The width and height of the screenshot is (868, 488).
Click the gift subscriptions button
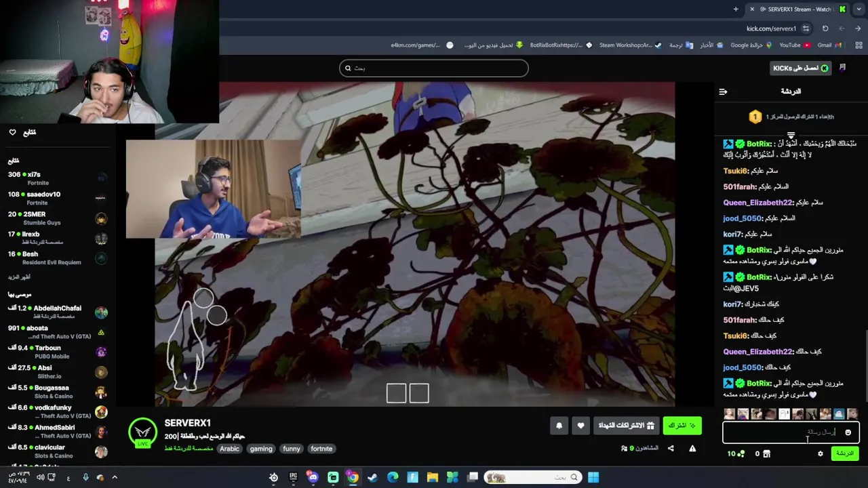[x=627, y=426]
